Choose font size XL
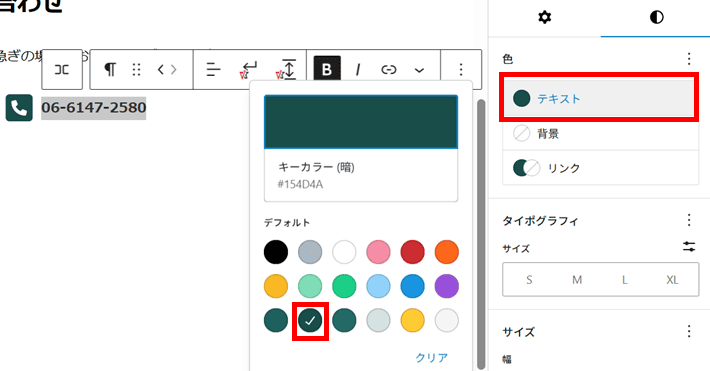Viewport: 710px width, 371px height. click(672, 279)
